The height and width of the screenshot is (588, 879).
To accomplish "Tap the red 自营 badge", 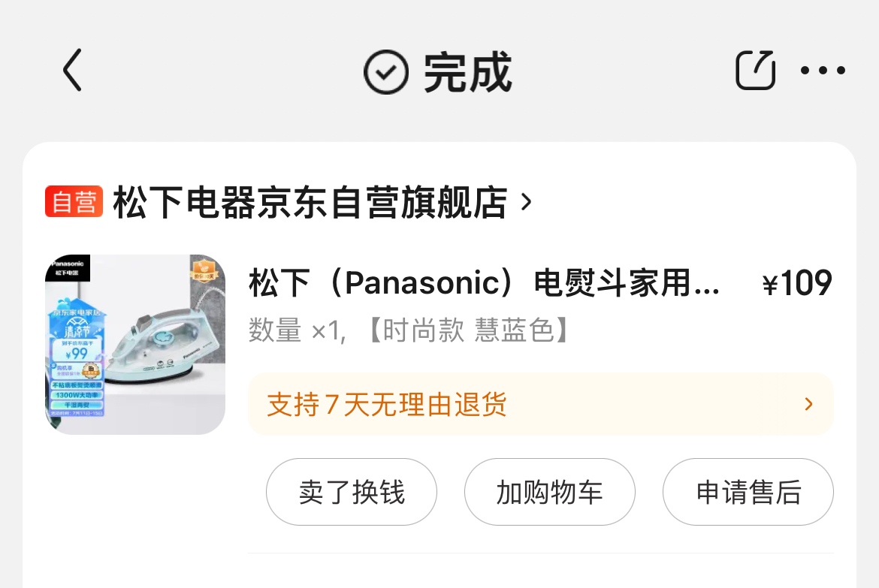I will tap(74, 201).
